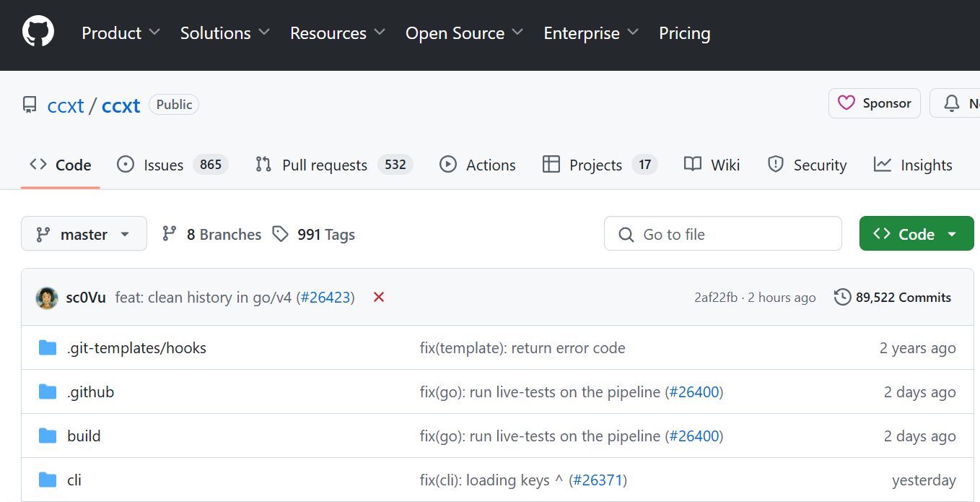Open pull request #26371 link
Screen dimensions: 980x502
(598, 480)
